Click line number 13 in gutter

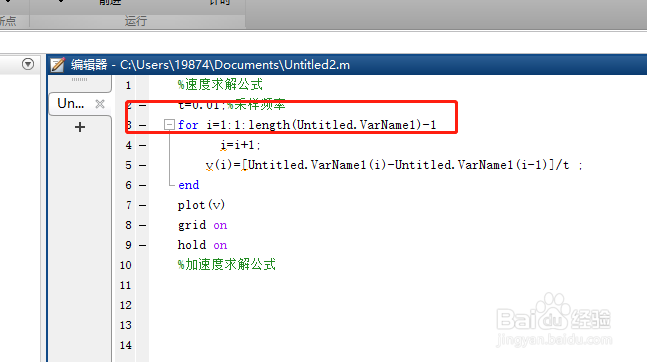click(x=125, y=325)
